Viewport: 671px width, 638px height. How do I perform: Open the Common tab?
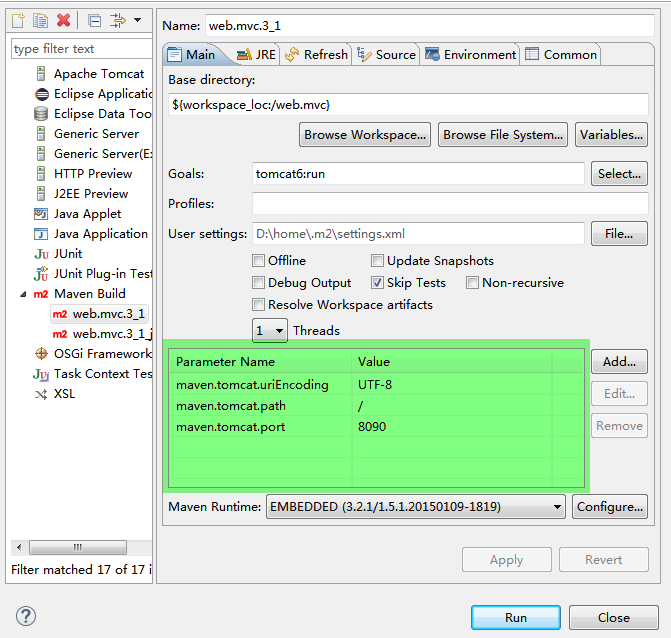click(561, 55)
